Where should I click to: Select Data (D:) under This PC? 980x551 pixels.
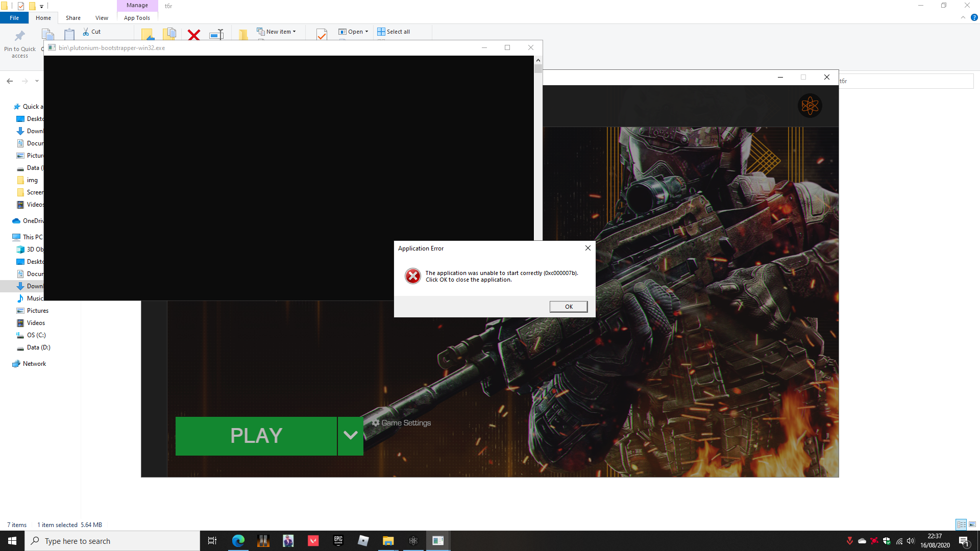click(34, 347)
